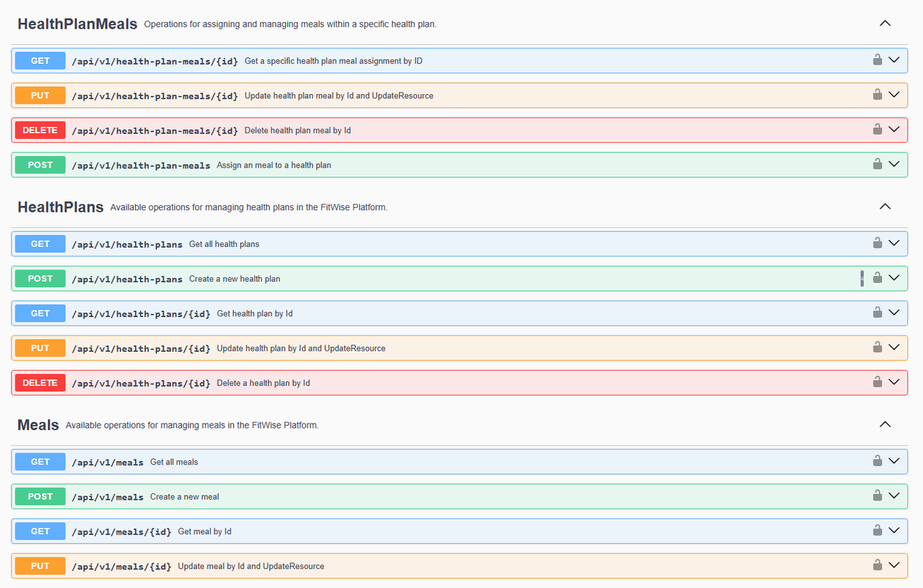Viewport: 923px width, 588px height.
Task: Collapse the HealthPlanMeals section with its chevron
Action: pos(886,24)
